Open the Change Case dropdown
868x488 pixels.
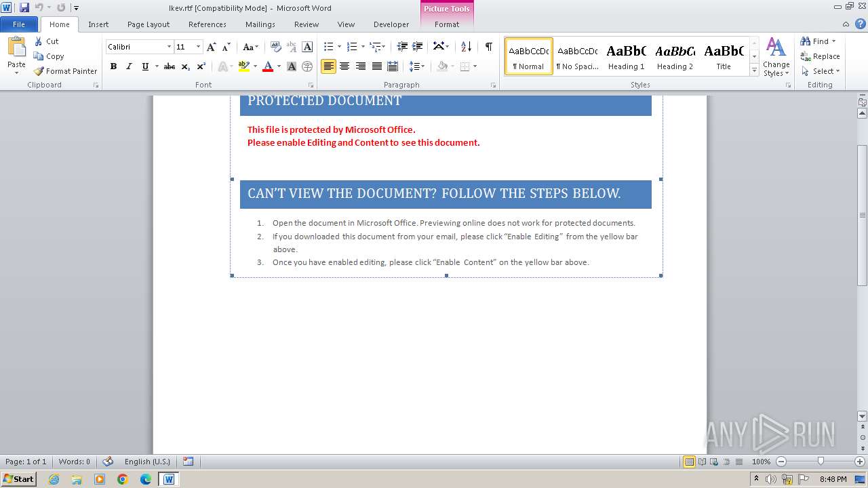[250, 47]
